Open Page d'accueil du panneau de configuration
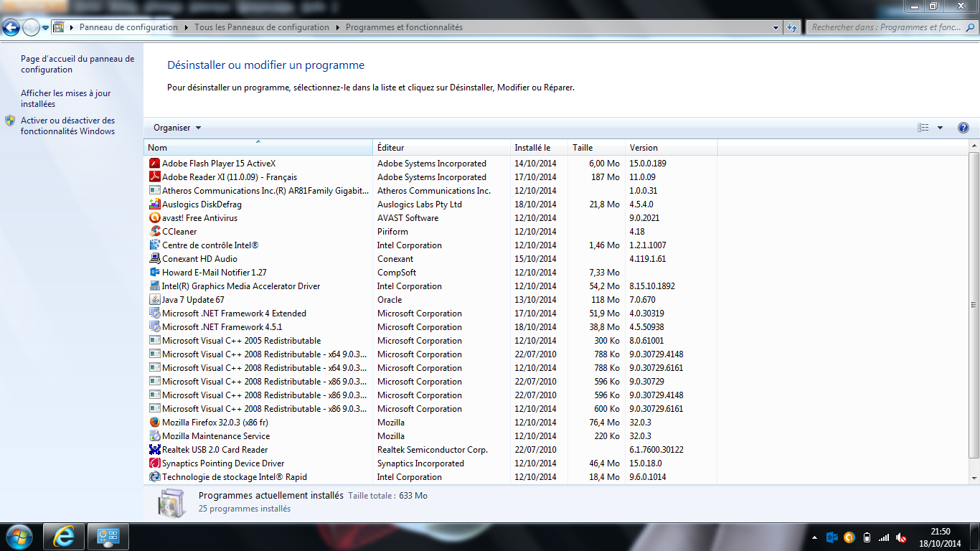This screenshot has width=980, height=551. (77, 65)
